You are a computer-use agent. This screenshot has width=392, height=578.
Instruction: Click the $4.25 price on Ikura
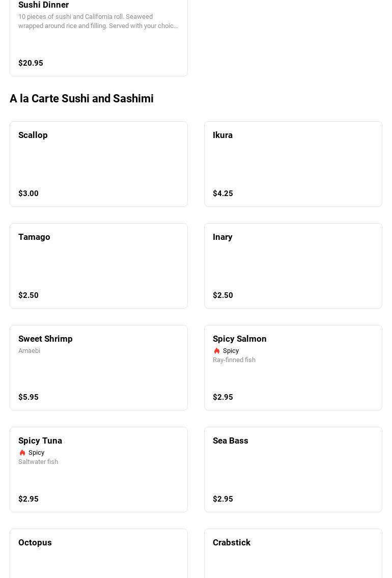[x=223, y=194]
